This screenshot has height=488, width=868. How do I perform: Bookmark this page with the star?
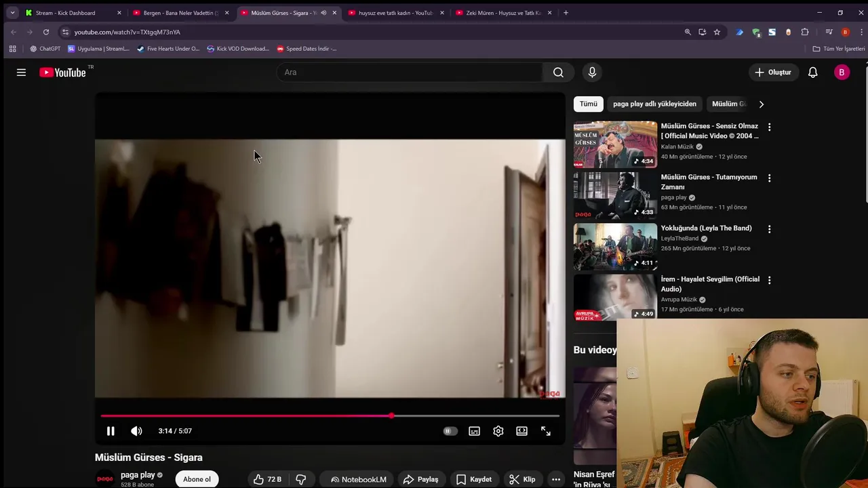point(717,32)
